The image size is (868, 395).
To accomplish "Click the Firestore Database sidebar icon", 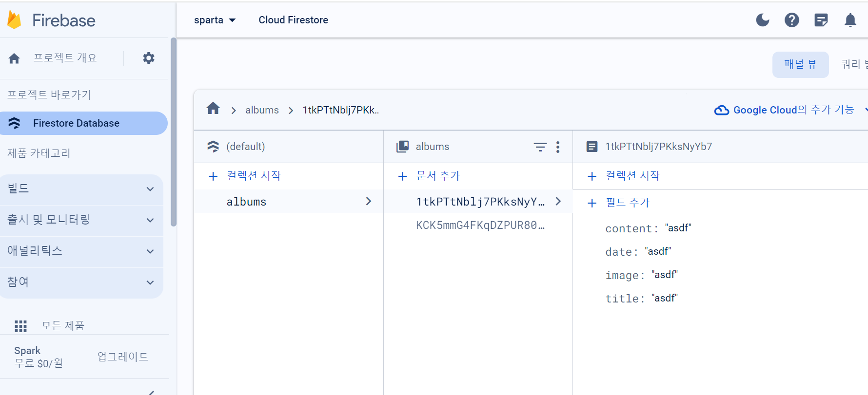I will click(14, 123).
